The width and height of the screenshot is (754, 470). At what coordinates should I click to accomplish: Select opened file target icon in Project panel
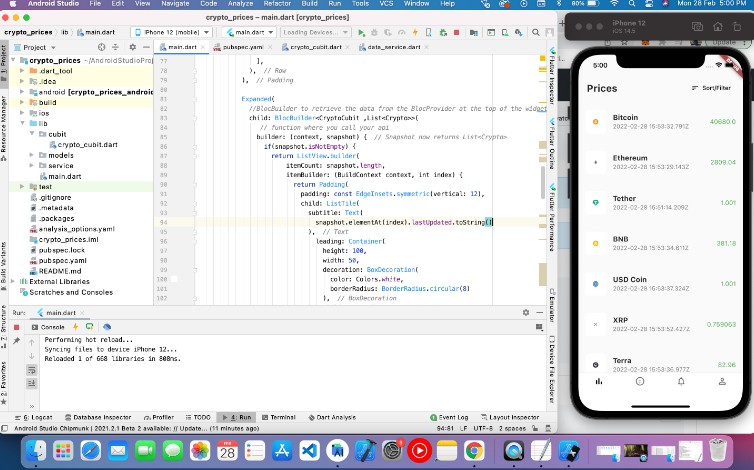[101, 47]
